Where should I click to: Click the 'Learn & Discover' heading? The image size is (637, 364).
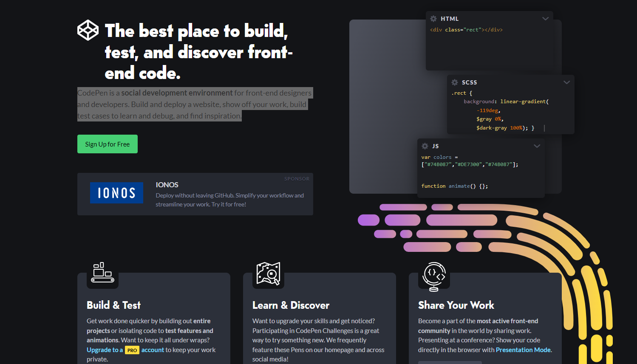click(291, 305)
